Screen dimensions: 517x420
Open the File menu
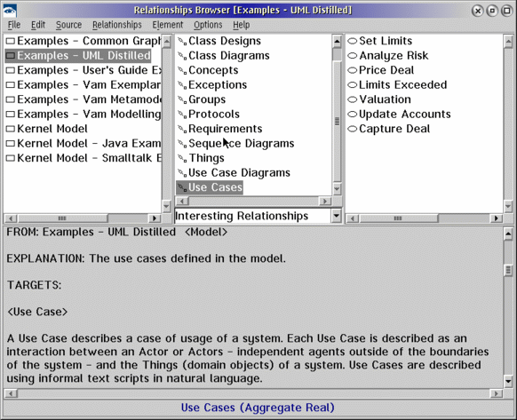[14, 25]
